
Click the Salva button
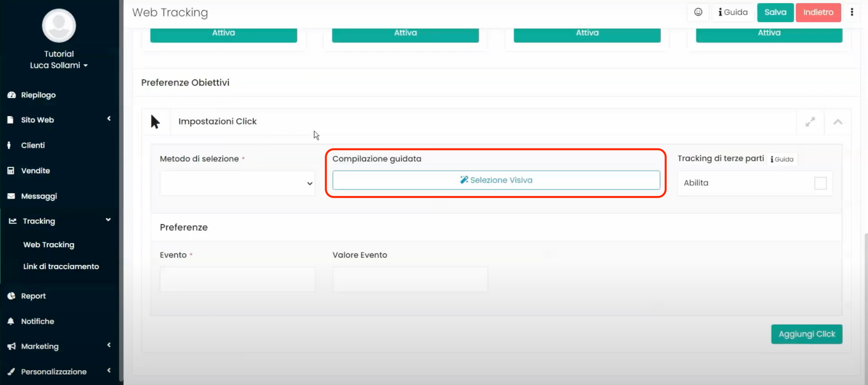(775, 12)
